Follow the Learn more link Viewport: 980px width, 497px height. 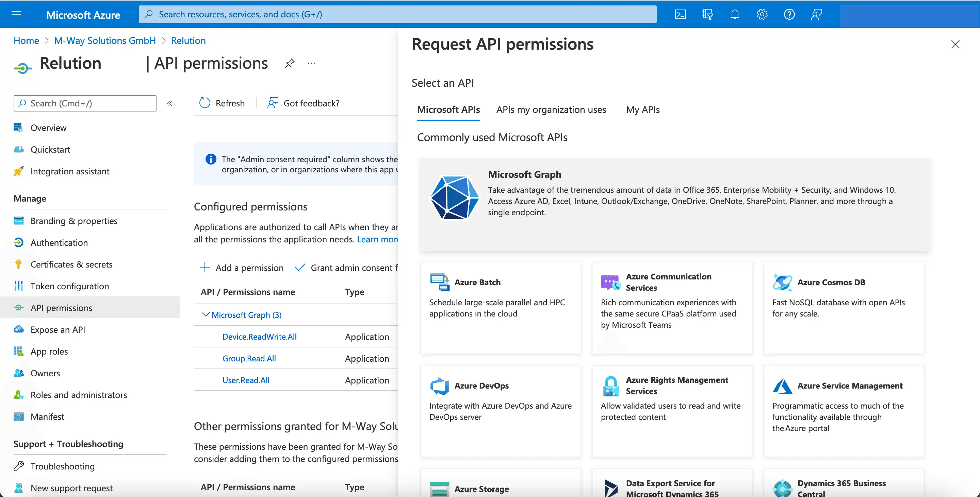377,239
